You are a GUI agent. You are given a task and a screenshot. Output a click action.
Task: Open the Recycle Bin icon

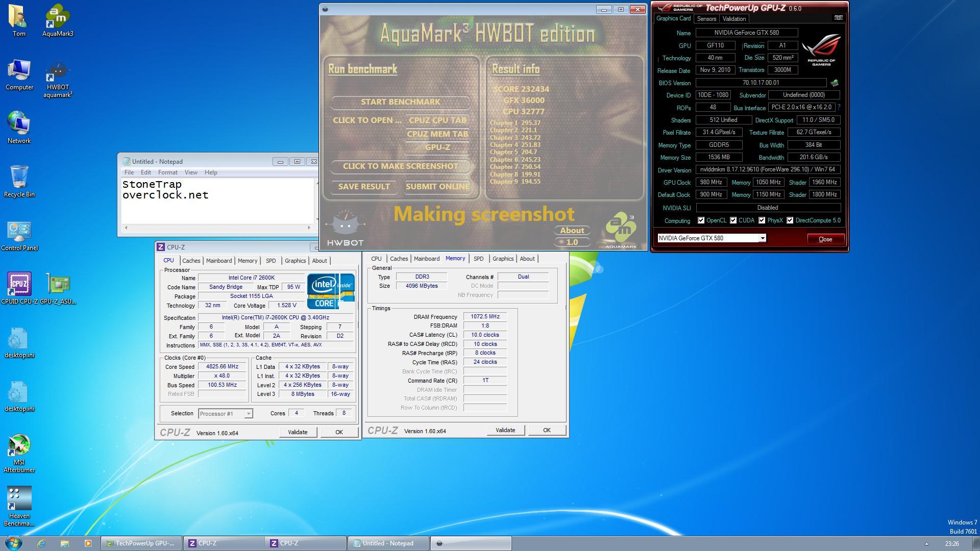19,181
